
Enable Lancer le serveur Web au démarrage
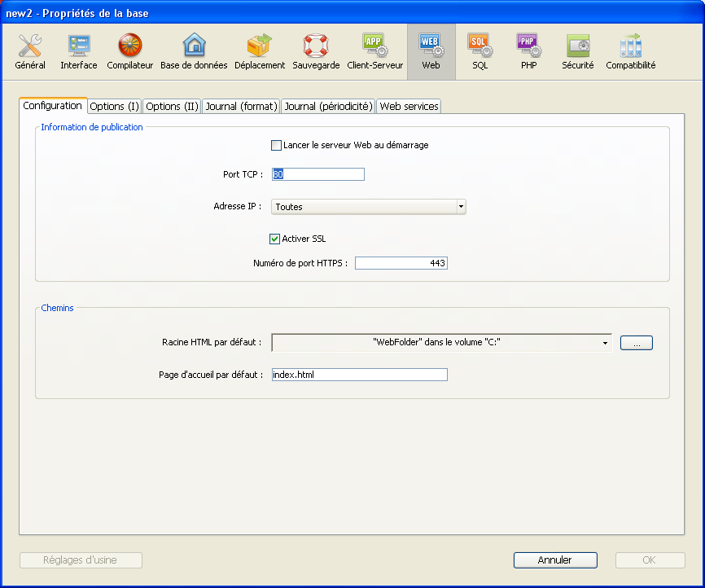tap(276, 146)
